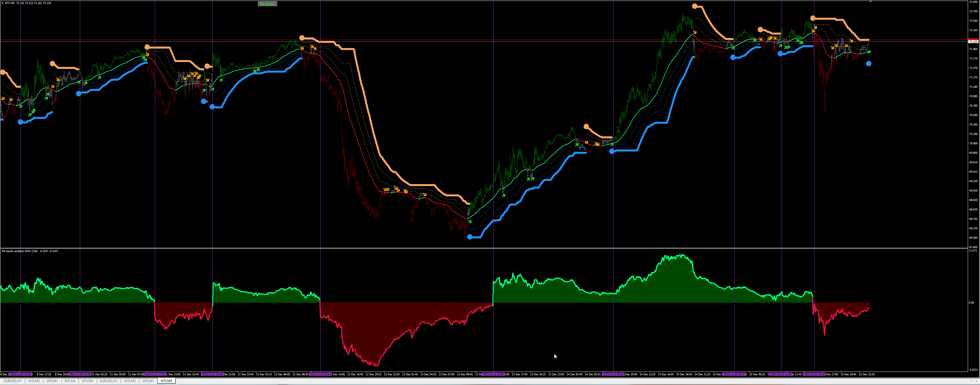The width and height of the screenshot is (980, 385).
Task: Click the chart shift triangle marker at top
Action: 870,2
